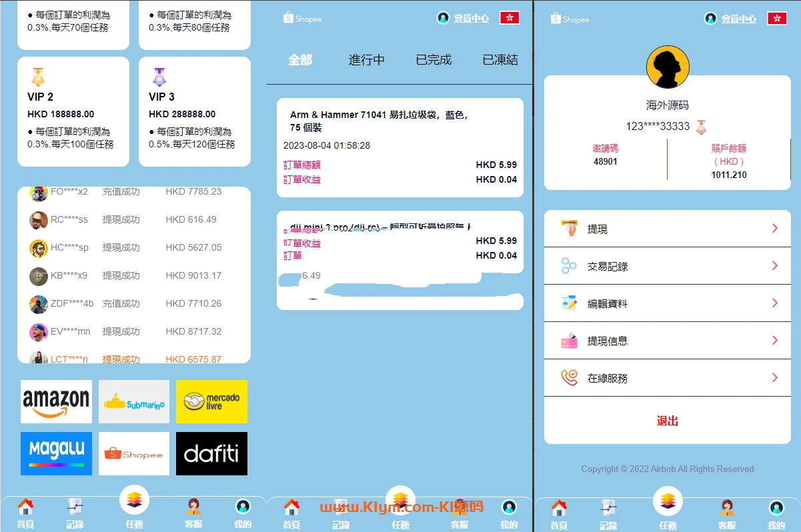This screenshot has width=801, height=532.
Task: Click transaction records 交易記錄 icon
Action: click(x=569, y=266)
